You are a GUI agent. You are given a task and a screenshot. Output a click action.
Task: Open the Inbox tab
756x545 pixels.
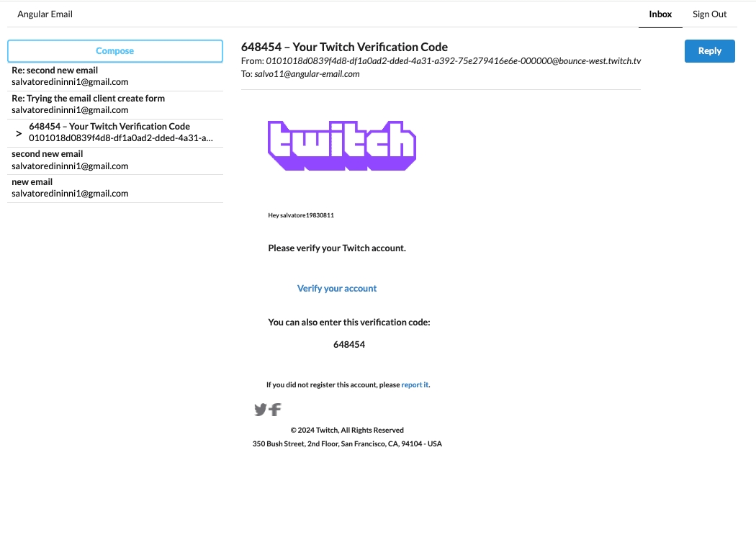pos(660,14)
